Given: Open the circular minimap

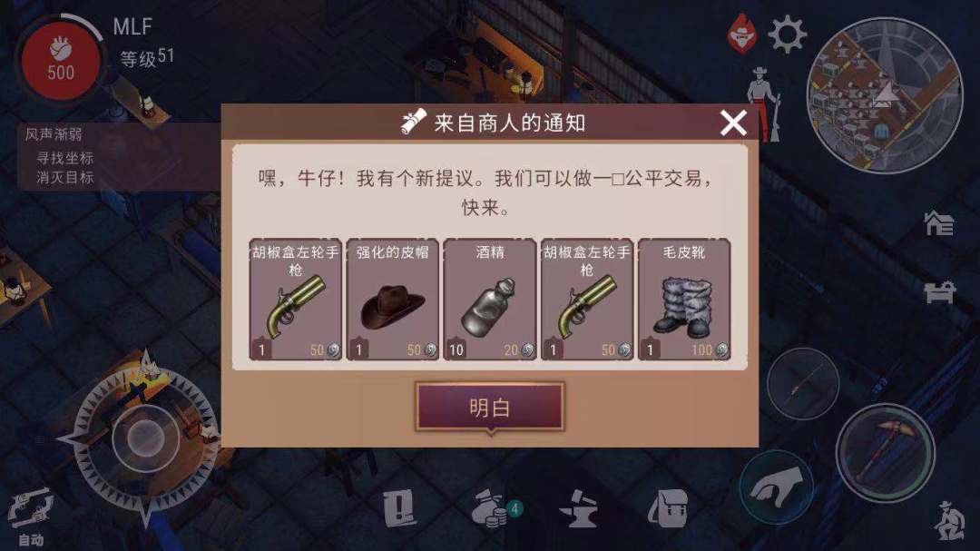Looking at the screenshot, I should pos(885,95).
